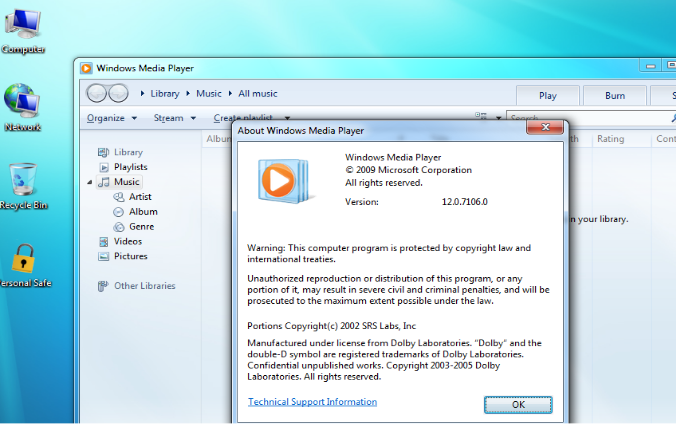
Task: Open the Create playlist dropdown arrow
Action: pyautogui.click(x=287, y=118)
